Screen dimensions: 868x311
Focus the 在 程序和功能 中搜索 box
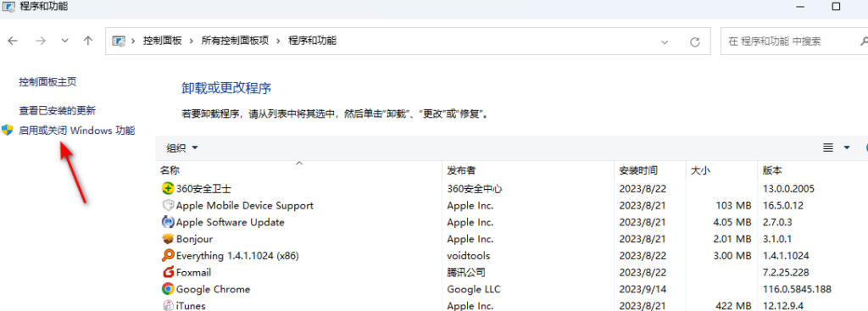click(x=793, y=42)
